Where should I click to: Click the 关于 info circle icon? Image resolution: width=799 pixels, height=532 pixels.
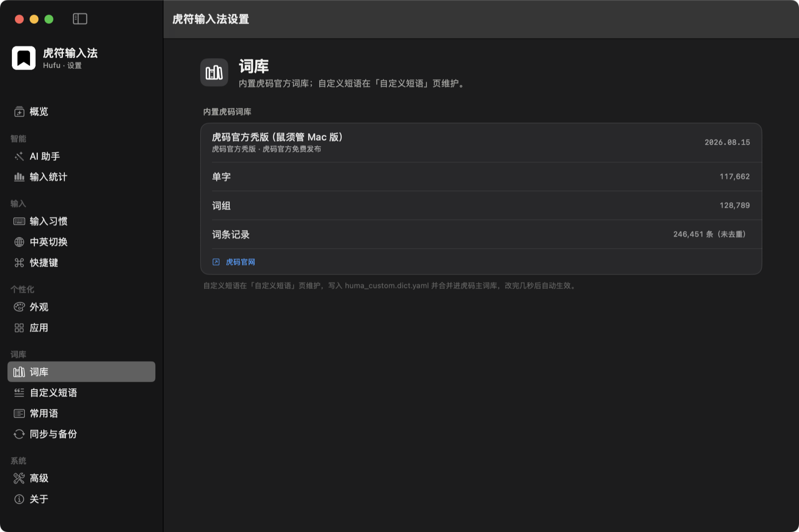[19, 499]
